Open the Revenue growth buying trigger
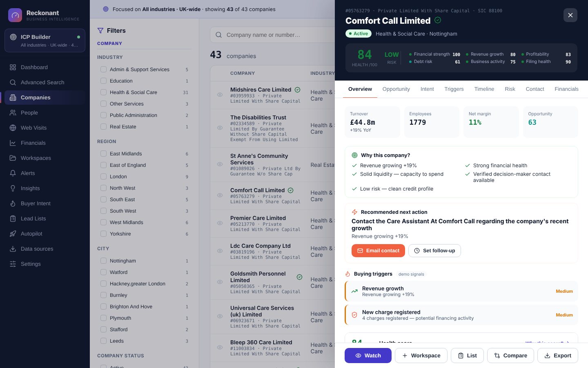588x368 pixels. tap(461, 291)
